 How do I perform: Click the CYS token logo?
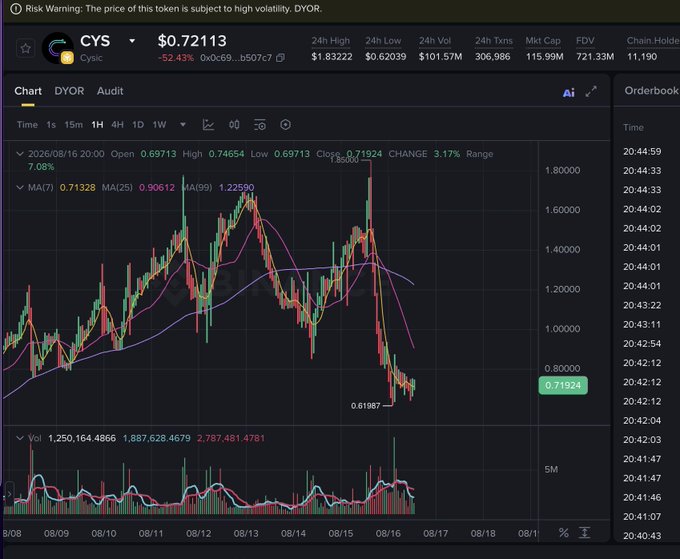coord(57,48)
